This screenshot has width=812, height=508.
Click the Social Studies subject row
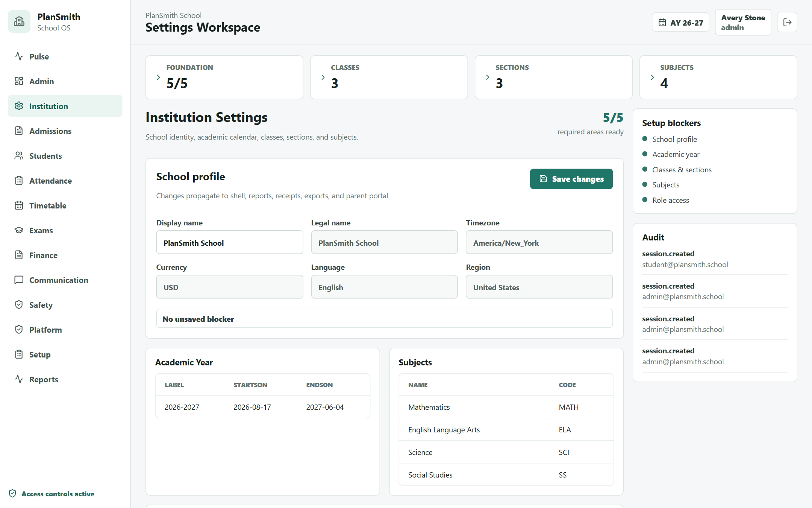[506, 475]
